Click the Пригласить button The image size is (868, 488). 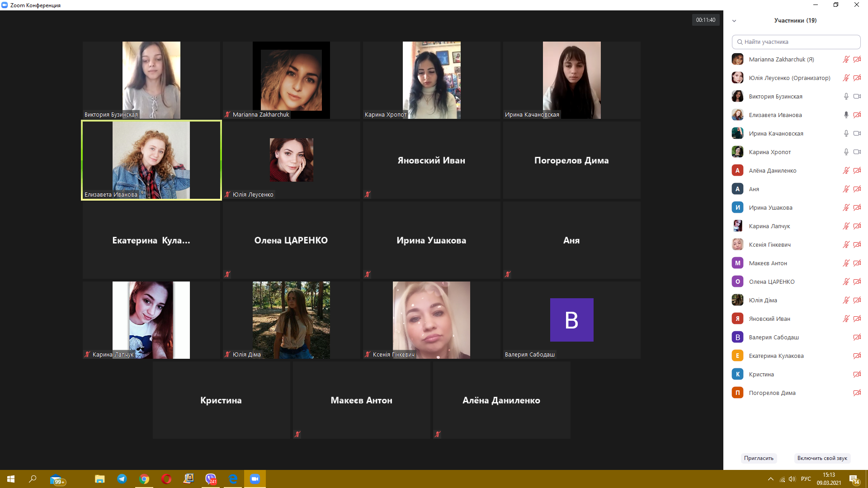(x=759, y=458)
